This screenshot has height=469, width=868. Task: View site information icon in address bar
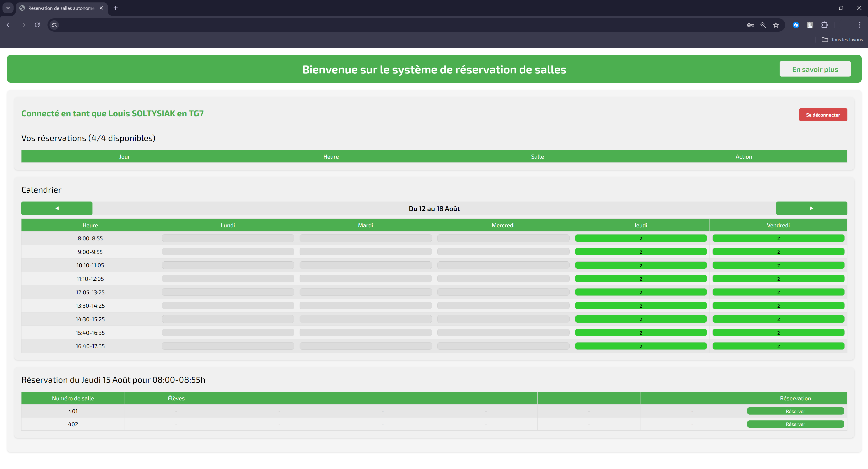pyautogui.click(x=54, y=25)
